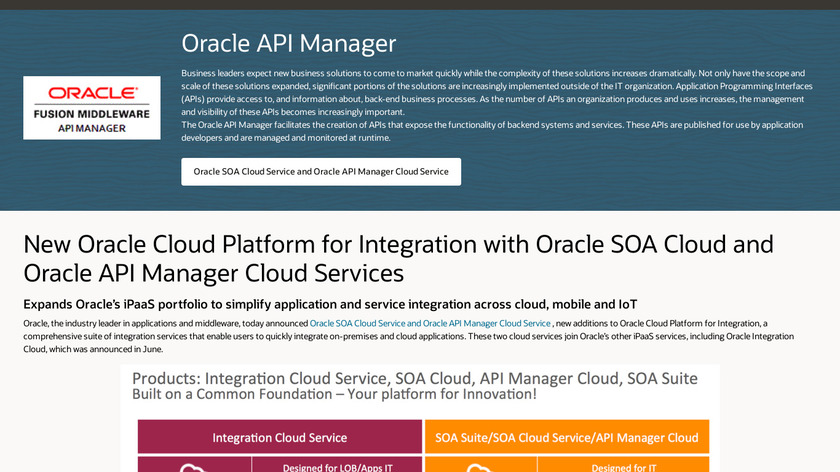840x472 pixels.
Task: Click the Built on a Common Foundation subtitle
Action: 334,394
